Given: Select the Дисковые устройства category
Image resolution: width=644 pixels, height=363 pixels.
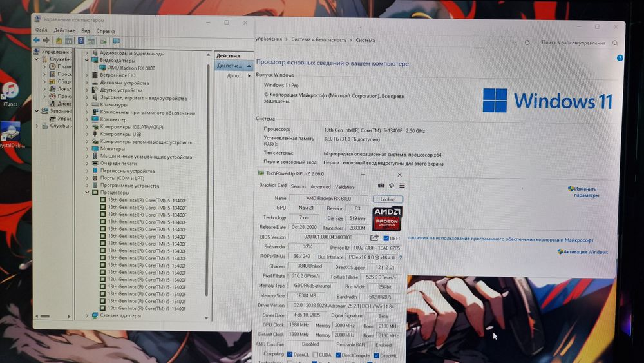Looking at the screenshot, I should coord(124,83).
